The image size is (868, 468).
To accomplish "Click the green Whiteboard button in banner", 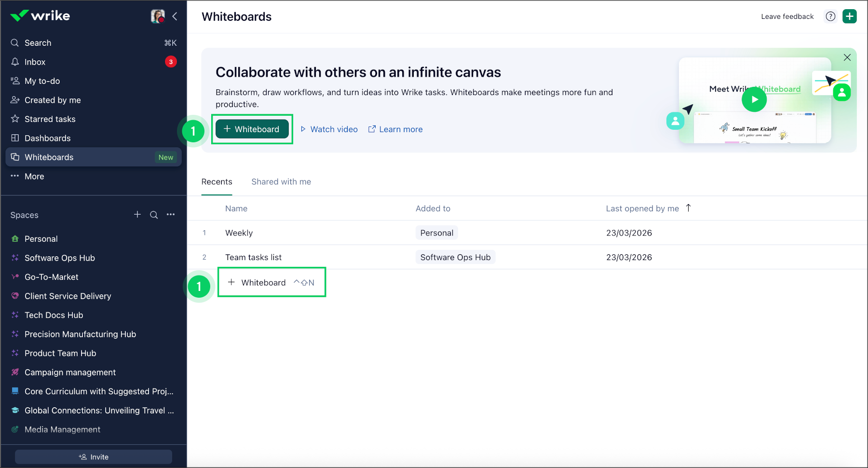I will coord(252,129).
